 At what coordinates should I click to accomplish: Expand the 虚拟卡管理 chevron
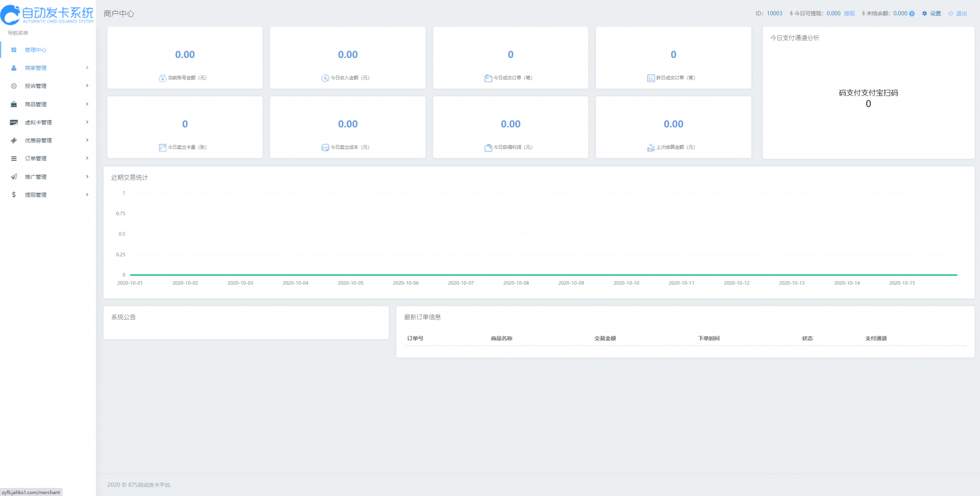tap(87, 122)
